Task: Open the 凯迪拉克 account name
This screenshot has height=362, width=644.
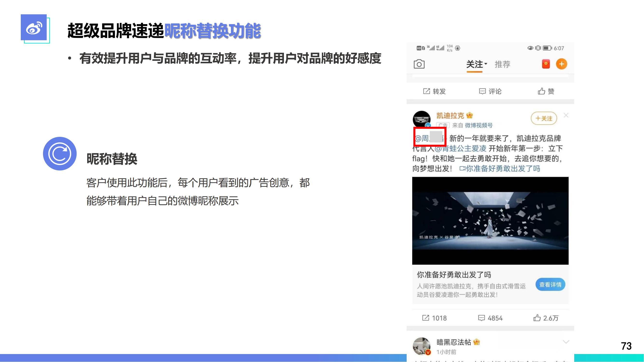Action: coord(450,115)
